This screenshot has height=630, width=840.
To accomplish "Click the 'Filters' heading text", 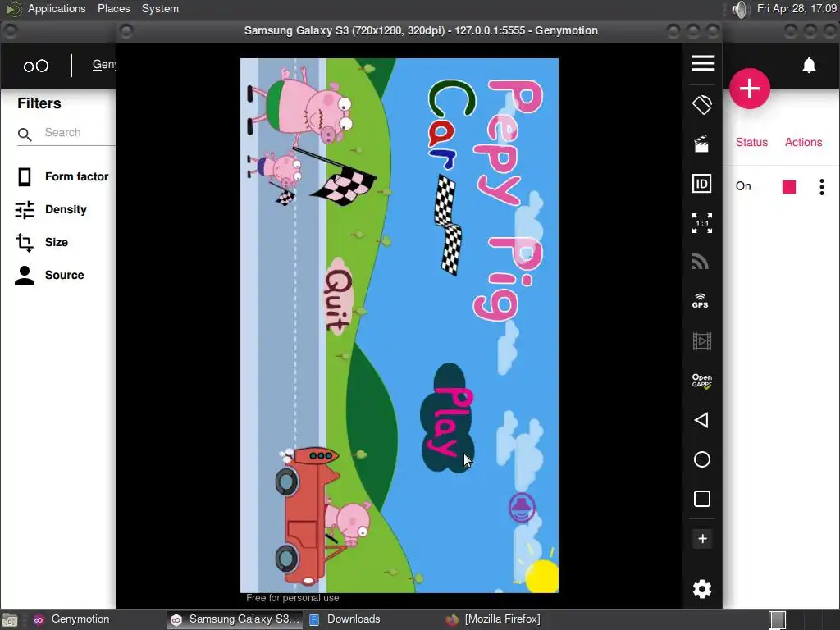I will (39, 103).
